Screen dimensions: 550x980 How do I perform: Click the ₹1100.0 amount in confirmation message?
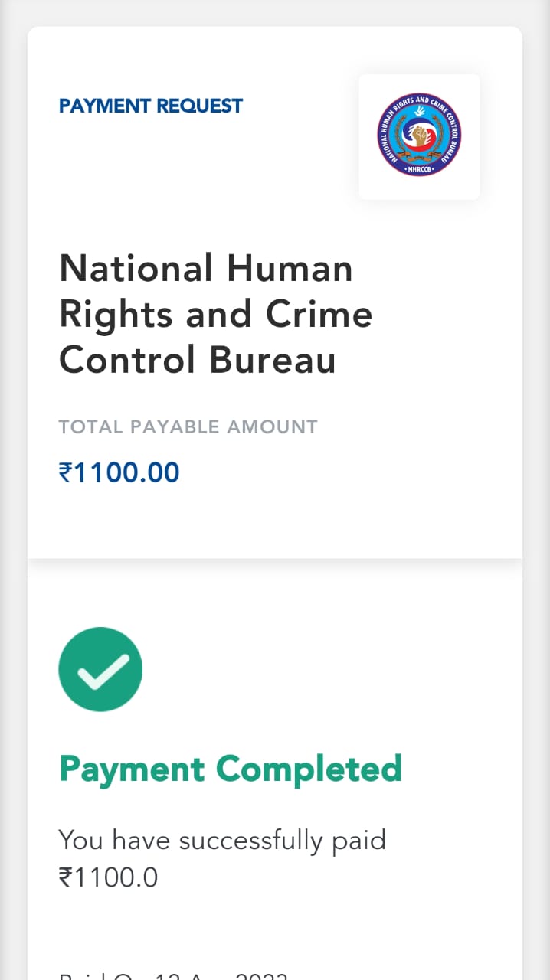[x=108, y=877]
